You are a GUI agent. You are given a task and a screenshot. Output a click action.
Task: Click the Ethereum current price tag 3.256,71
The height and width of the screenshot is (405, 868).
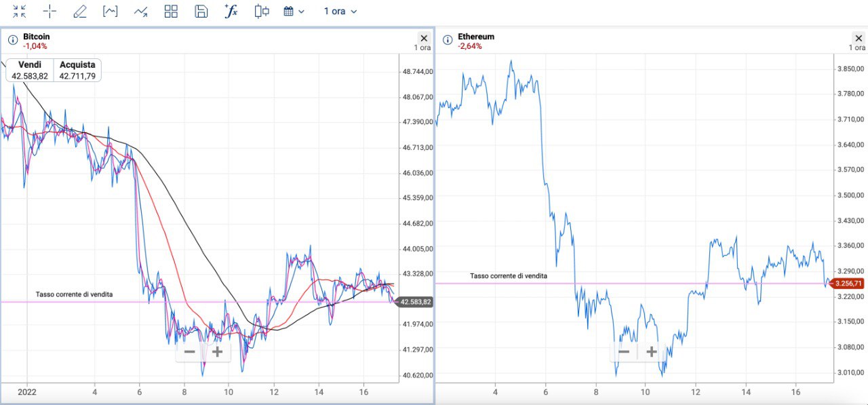(x=847, y=284)
